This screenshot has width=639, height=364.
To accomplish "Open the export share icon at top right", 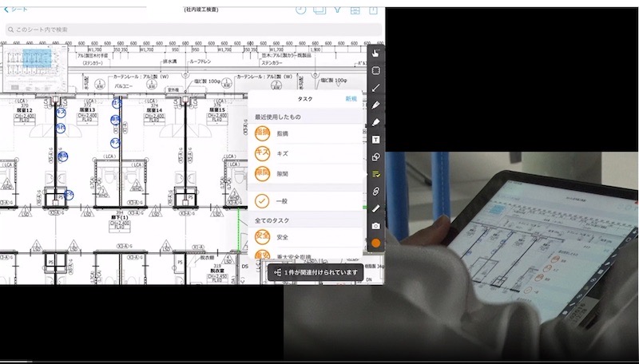I will pos(373,10).
